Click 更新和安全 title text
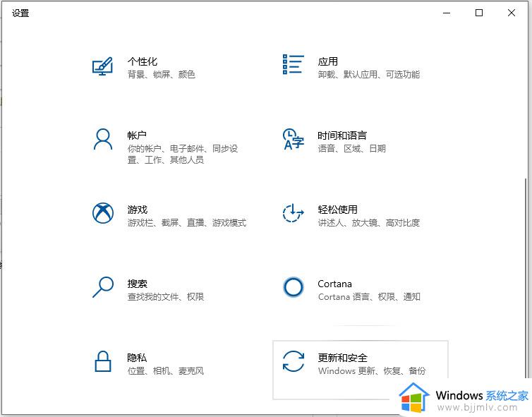The width and height of the screenshot is (532, 417). [343, 358]
